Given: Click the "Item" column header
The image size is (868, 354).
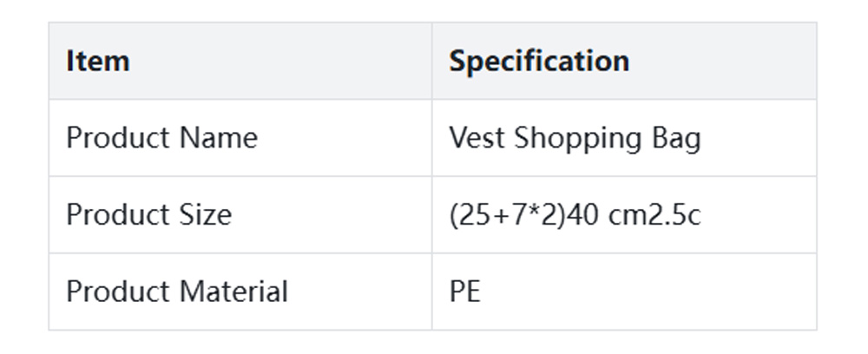Looking at the screenshot, I should (x=98, y=62).
